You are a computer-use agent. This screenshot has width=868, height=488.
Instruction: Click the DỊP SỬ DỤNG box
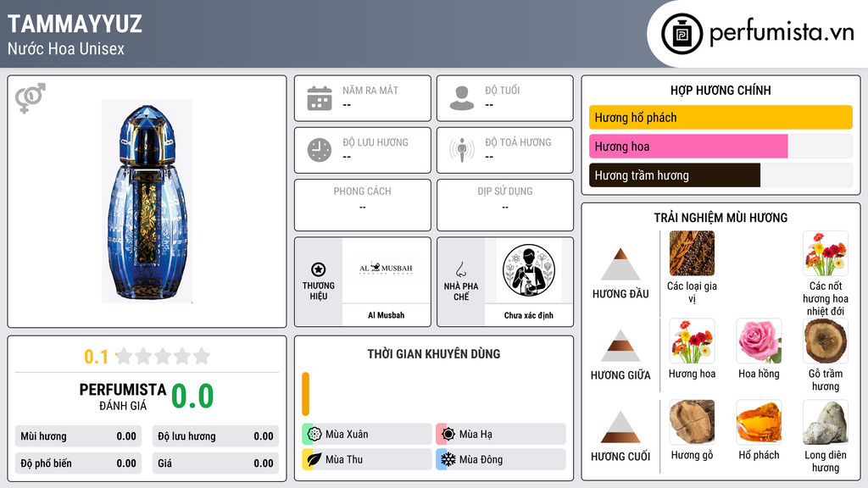click(505, 205)
